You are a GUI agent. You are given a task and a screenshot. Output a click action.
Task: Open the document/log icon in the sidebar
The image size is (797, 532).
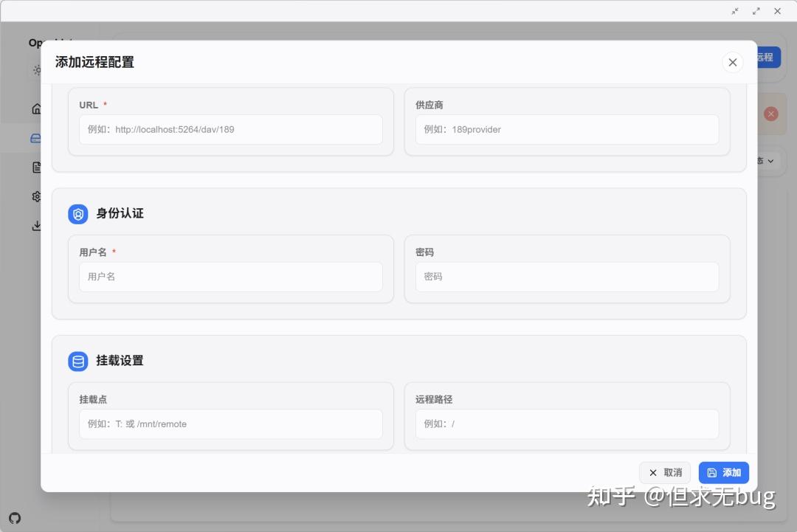[x=37, y=167]
